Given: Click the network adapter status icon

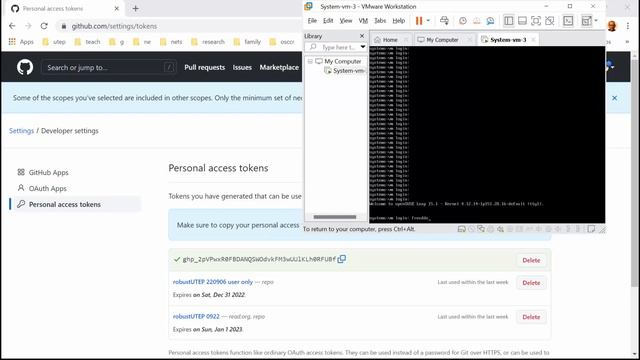Looking at the screenshot, I should [481, 229].
